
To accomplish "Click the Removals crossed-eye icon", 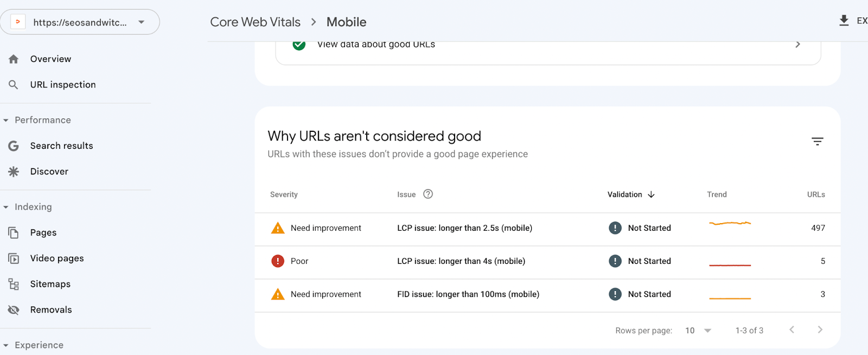I will [x=14, y=310].
